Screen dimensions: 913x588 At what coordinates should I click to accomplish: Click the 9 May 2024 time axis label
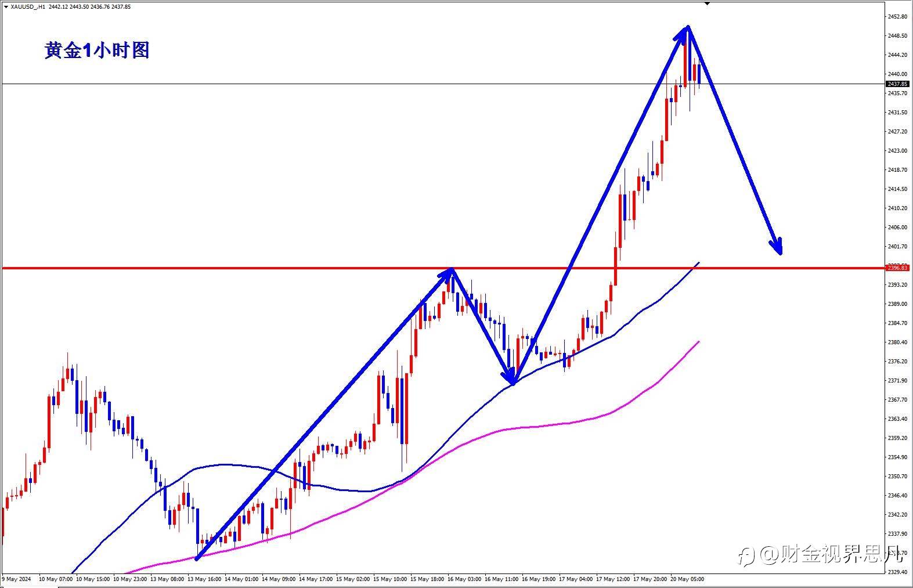coord(16,579)
